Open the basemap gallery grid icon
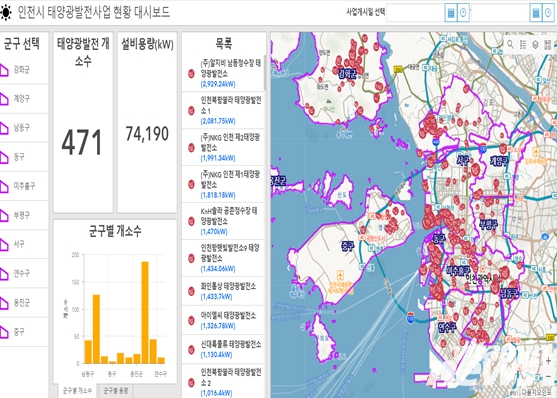The width and height of the screenshot is (558, 398). tap(548, 44)
